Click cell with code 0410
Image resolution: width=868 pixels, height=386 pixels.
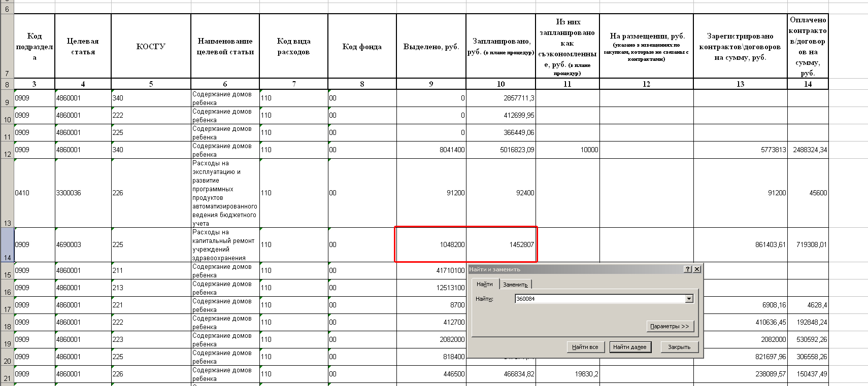[x=35, y=193]
